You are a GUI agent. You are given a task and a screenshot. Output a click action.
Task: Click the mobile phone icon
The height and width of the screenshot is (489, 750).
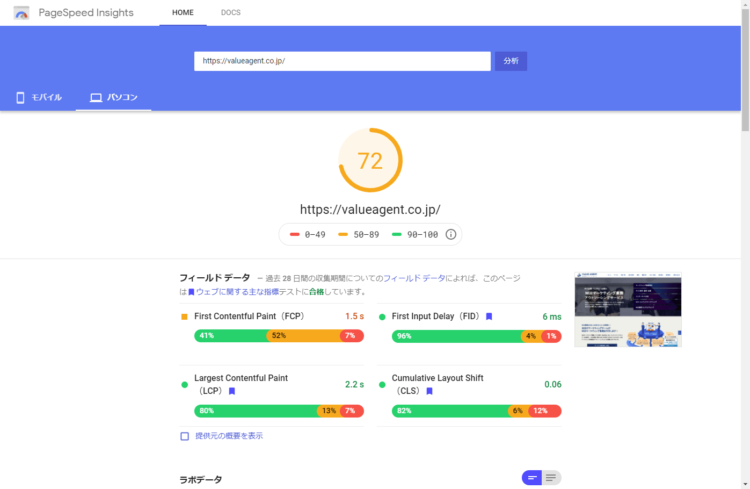(x=20, y=98)
